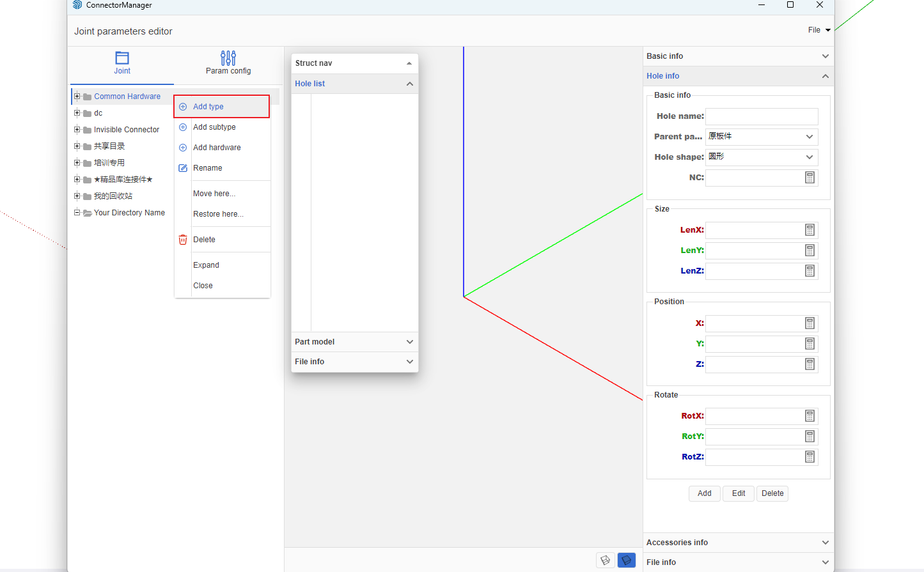
Task: Click the Joint tab icon
Action: (x=122, y=58)
